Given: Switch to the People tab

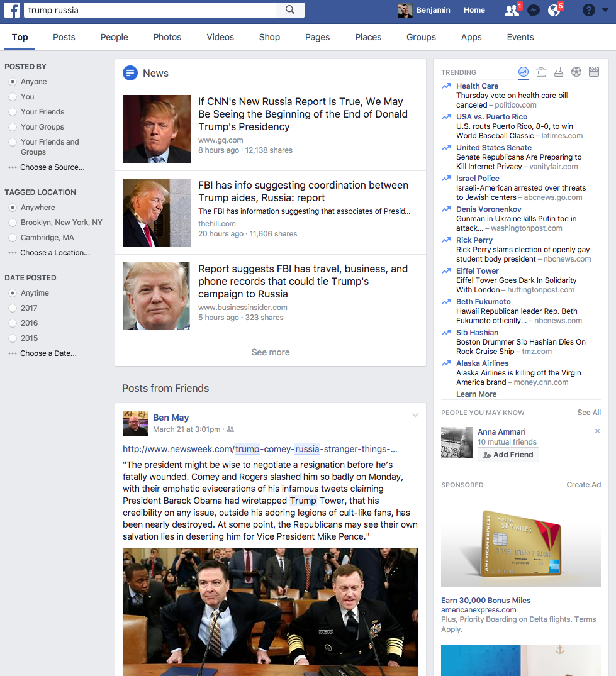Looking at the screenshot, I should tap(115, 37).
